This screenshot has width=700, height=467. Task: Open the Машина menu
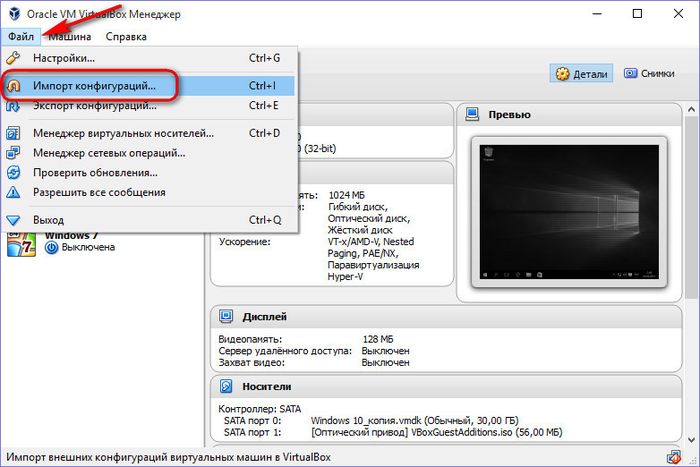[x=69, y=37]
